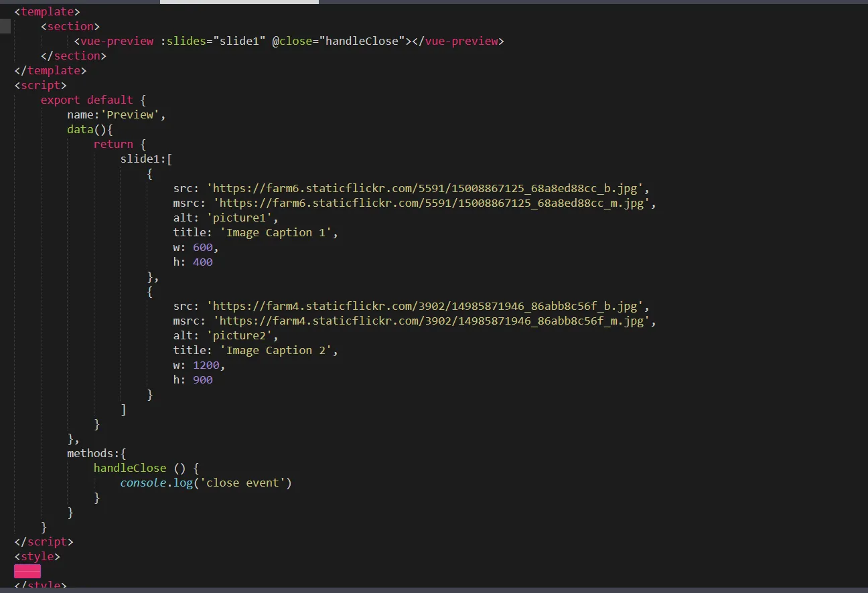Click the width value 600
Viewport: 868px width, 593px height.
coord(203,247)
